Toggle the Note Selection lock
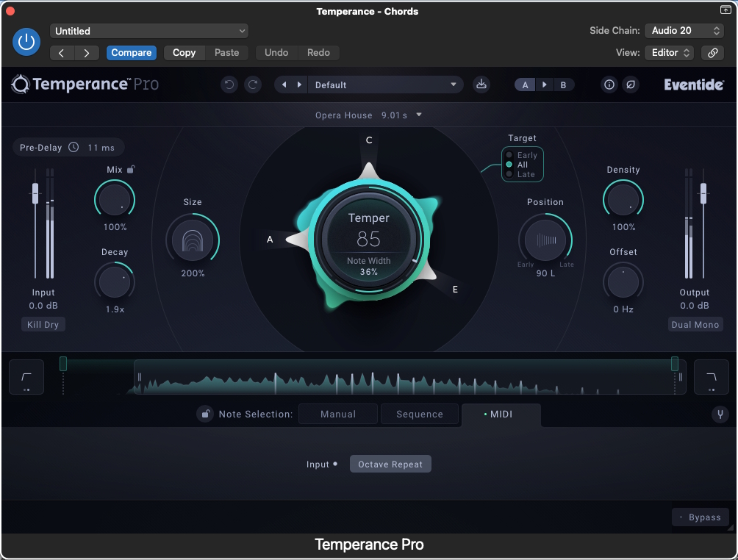Image resolution: width=738 pixels, height=560 pixels. coord(205,414)
